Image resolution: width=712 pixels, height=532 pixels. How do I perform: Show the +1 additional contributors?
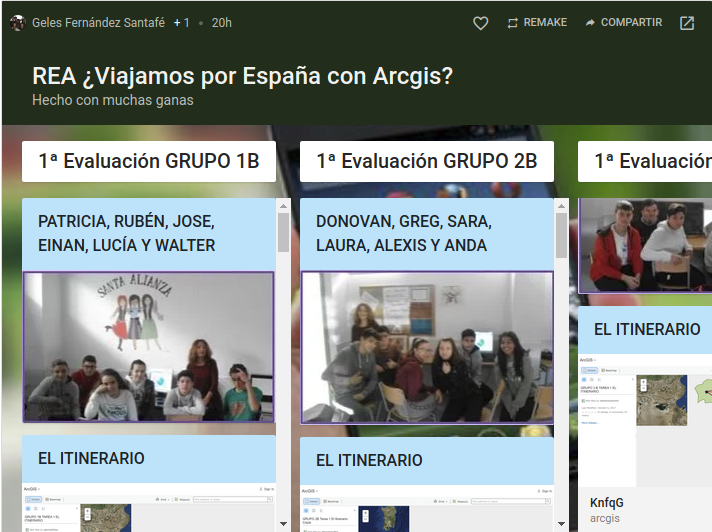click(x=181, y=23)
